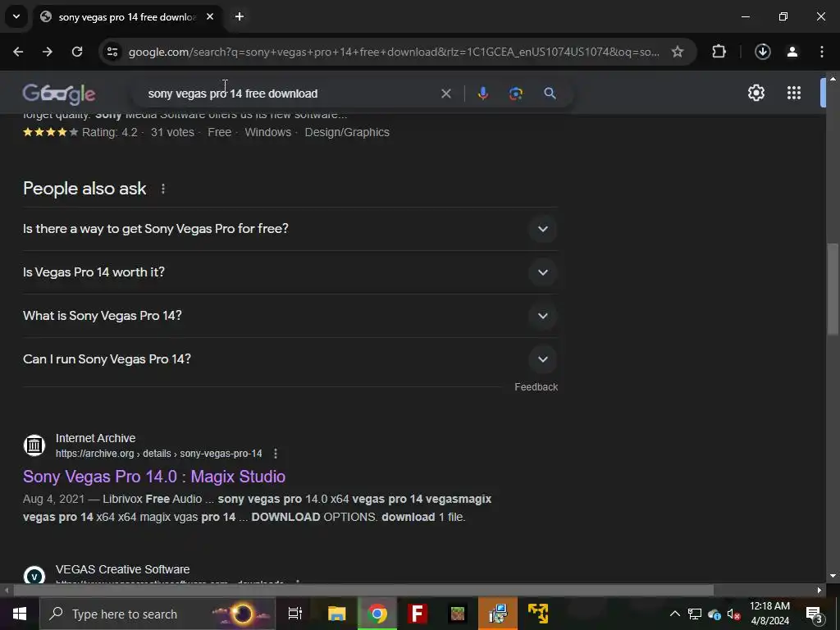Show hidden system tray icons
This screenshot has height=630, width=840.
675,614
